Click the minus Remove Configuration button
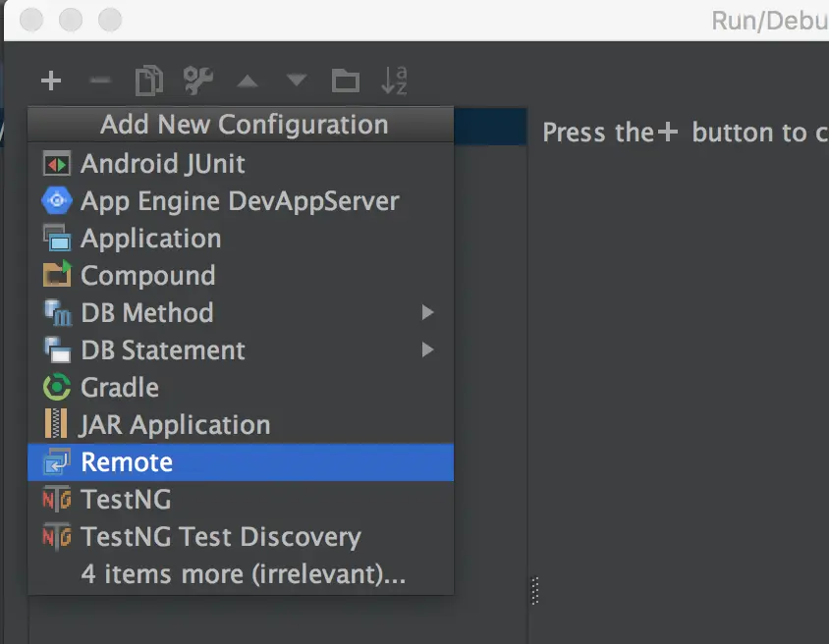 pyautogui.click(x=100, y=80)
